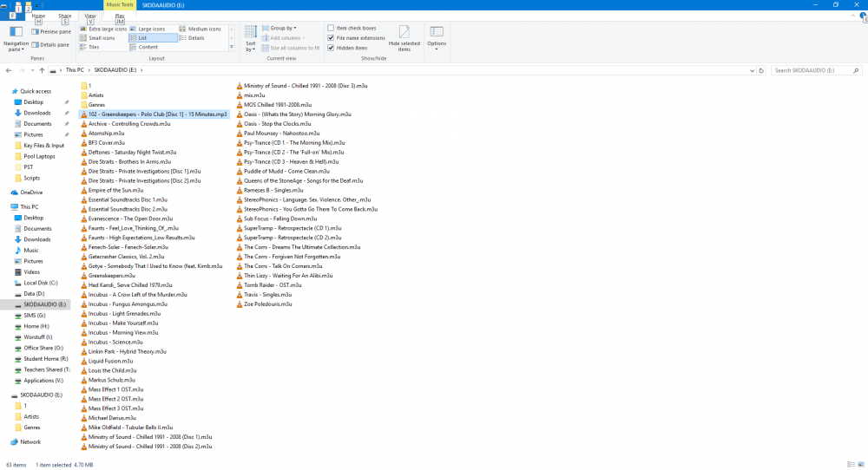Open the View ribbon tab
Viewport: 868px width, 470px height.
[90, 16]
